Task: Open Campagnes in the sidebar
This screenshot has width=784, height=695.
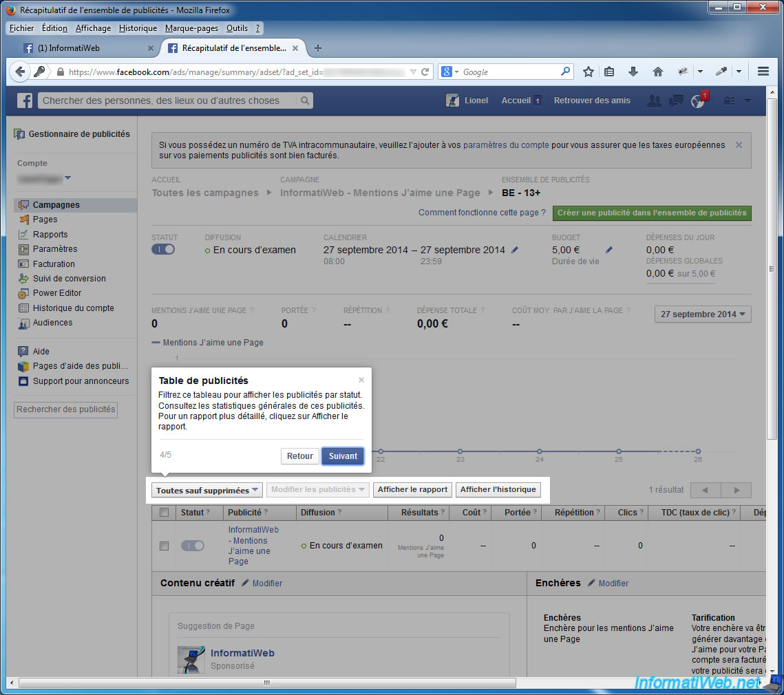Action: (x=76, y=205)
